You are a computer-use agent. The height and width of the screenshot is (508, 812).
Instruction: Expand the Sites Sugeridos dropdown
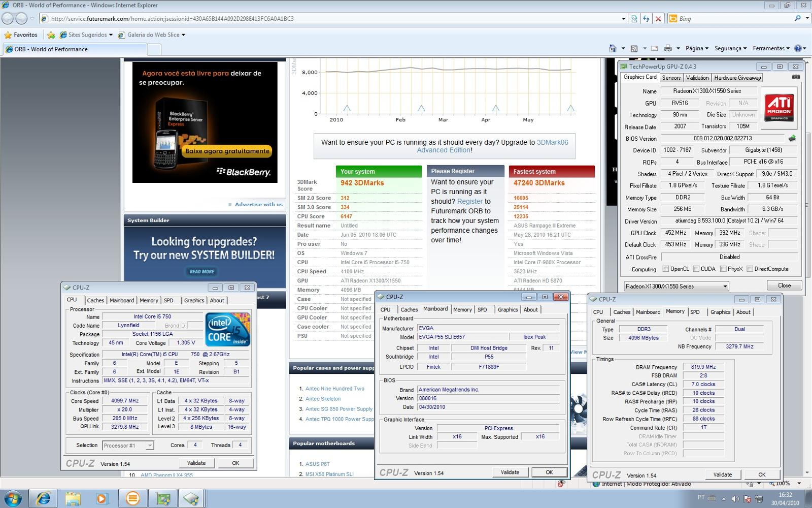pos(111,35)
